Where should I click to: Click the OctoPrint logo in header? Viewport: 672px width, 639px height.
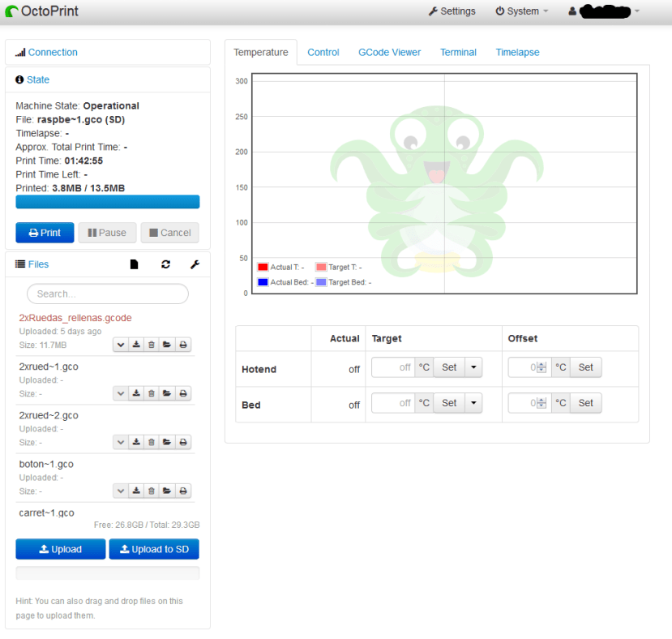click(41, 11)
